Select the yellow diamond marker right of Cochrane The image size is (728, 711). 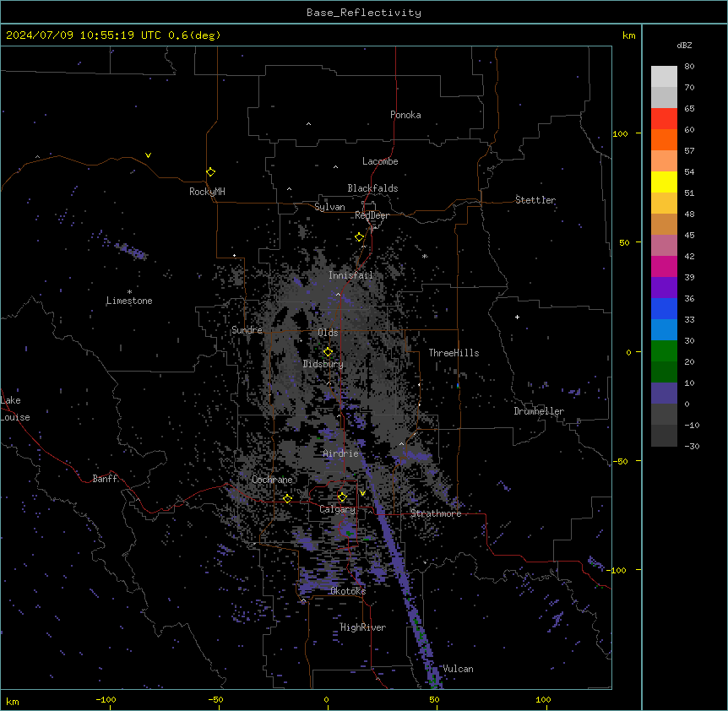click(x=287, y=498)
